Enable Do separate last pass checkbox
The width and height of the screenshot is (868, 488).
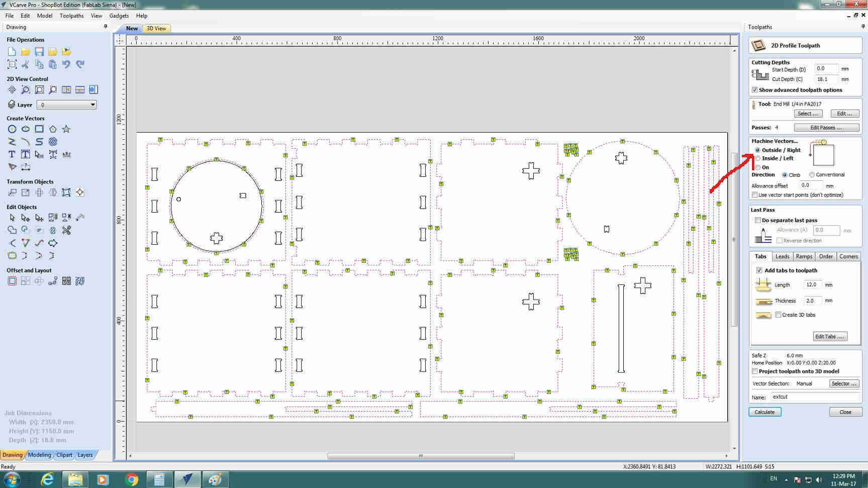click(x=758, y=220)
